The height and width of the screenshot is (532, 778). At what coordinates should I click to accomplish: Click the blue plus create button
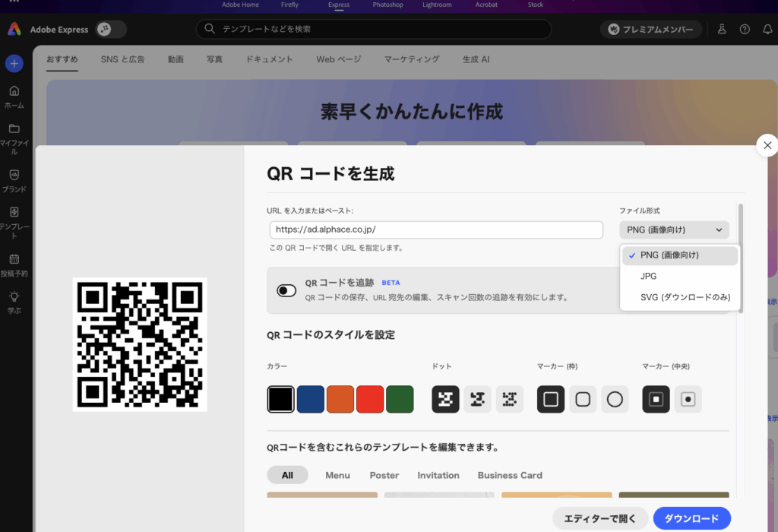point(14,64)
